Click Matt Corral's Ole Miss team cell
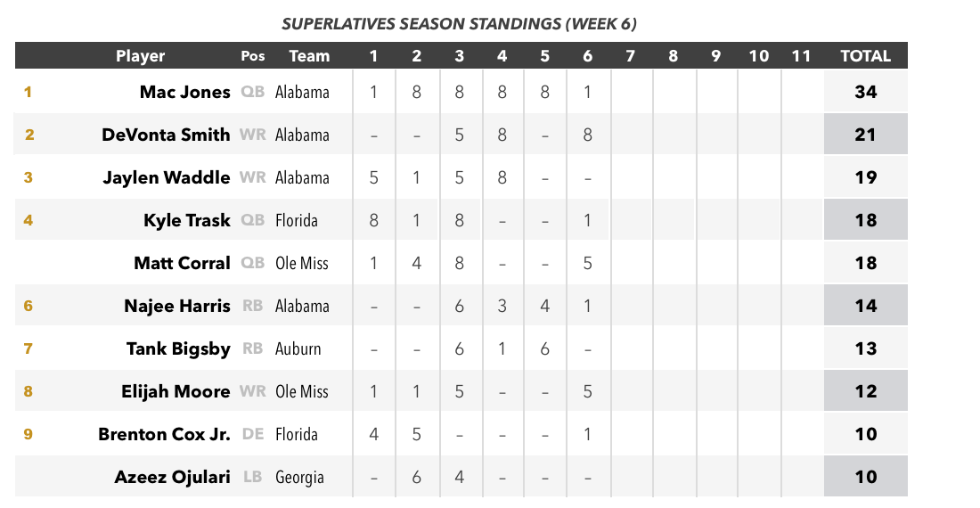This screenshot has width=980, height=508. tap(302, 263)
